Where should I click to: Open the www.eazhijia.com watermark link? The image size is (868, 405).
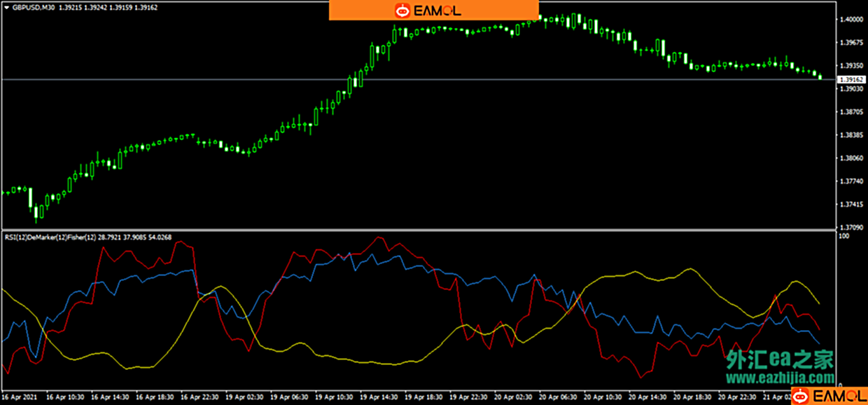click(780, 378)
